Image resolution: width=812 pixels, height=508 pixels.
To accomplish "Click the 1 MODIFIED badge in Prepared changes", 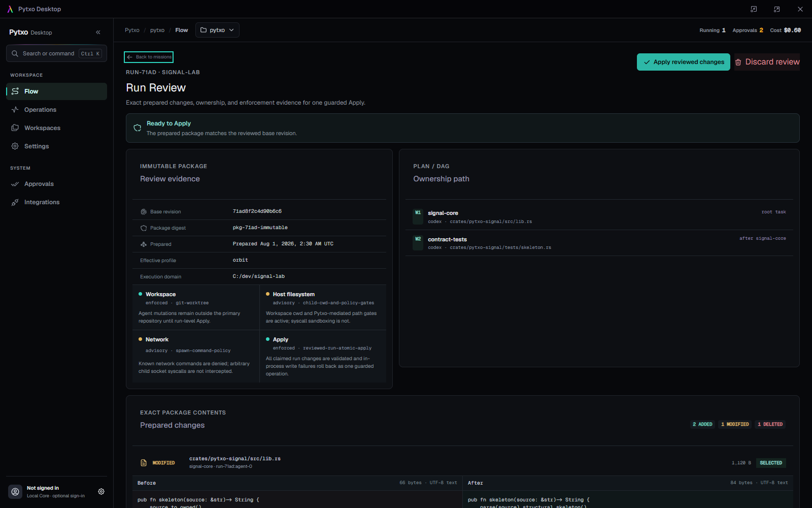I will point(735,424).
